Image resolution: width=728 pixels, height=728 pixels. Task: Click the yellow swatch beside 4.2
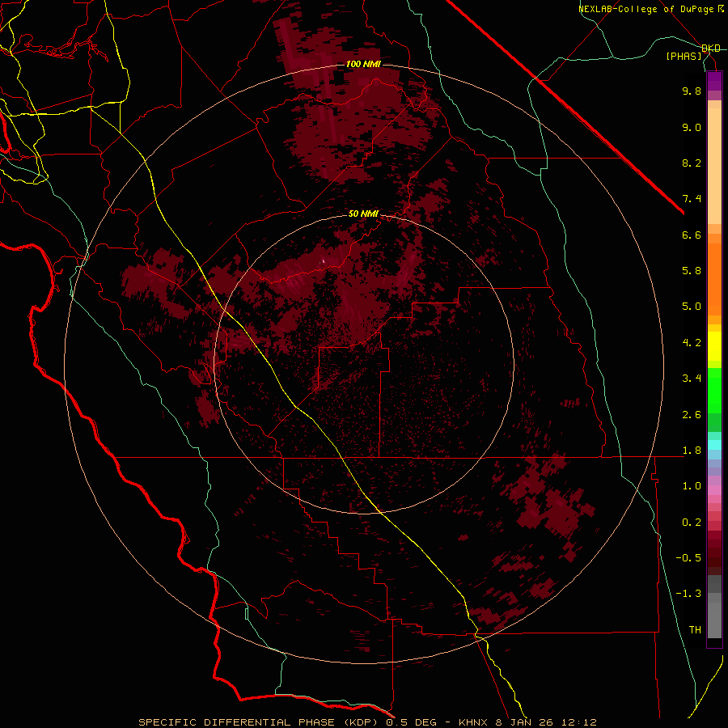click(x=714, y=346)
